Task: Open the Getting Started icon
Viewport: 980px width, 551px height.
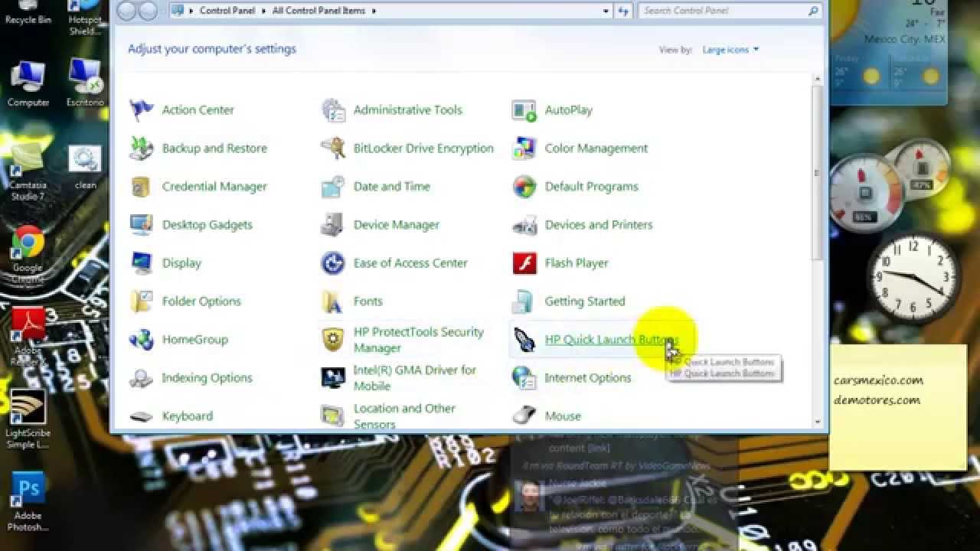Action: (x=524, y=302)
